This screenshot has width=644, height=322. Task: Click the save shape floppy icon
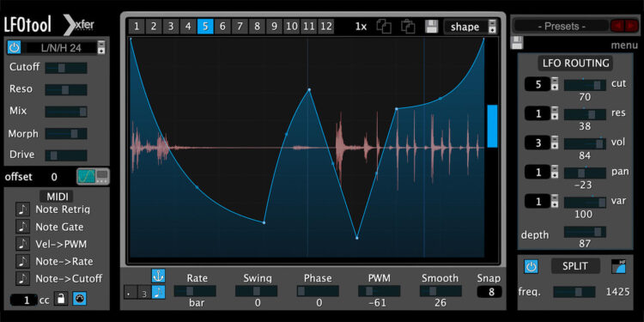[x=431, y=27]
